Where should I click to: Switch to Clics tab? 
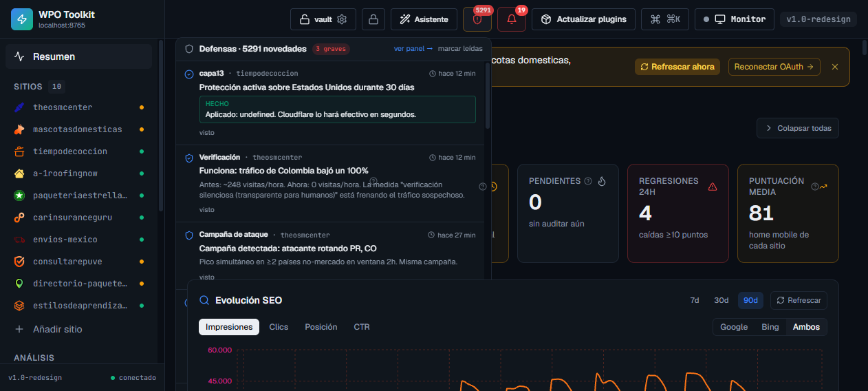click(279, 327)
